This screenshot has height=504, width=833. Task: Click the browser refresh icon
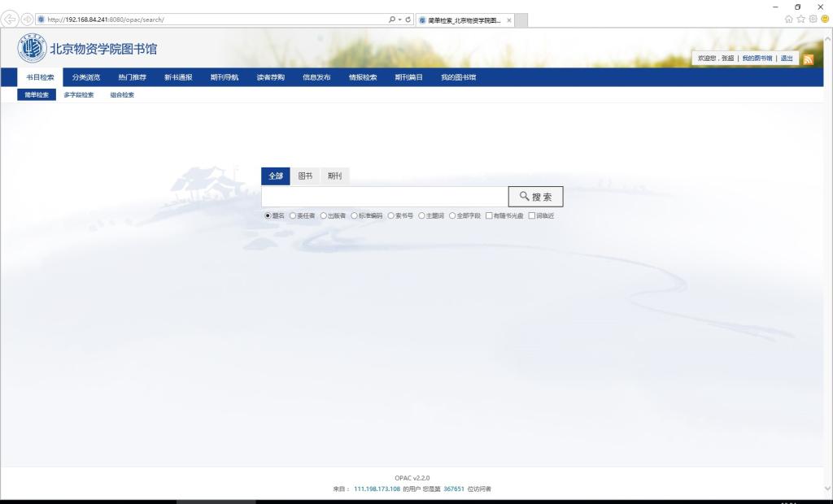tap(408, 20)
